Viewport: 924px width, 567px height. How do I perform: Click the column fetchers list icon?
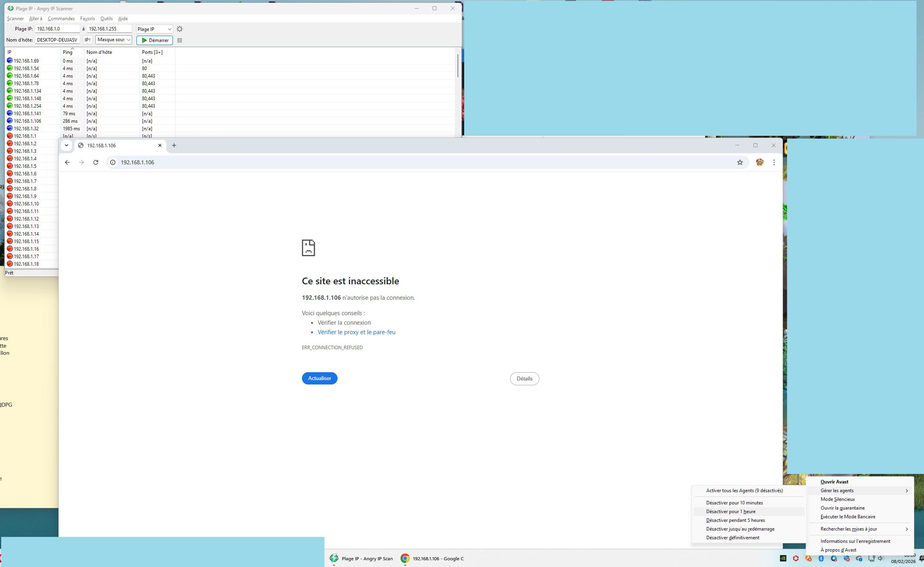(x=180, y=40)
